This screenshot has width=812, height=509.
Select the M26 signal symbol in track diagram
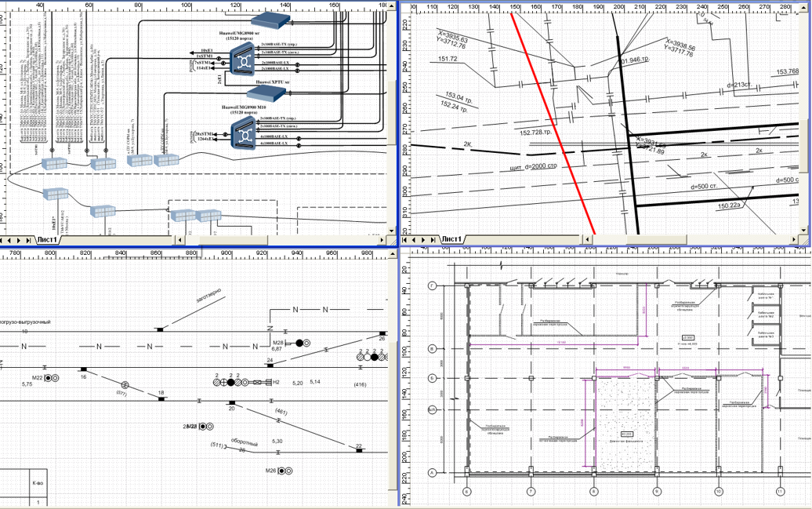point(286,471)
